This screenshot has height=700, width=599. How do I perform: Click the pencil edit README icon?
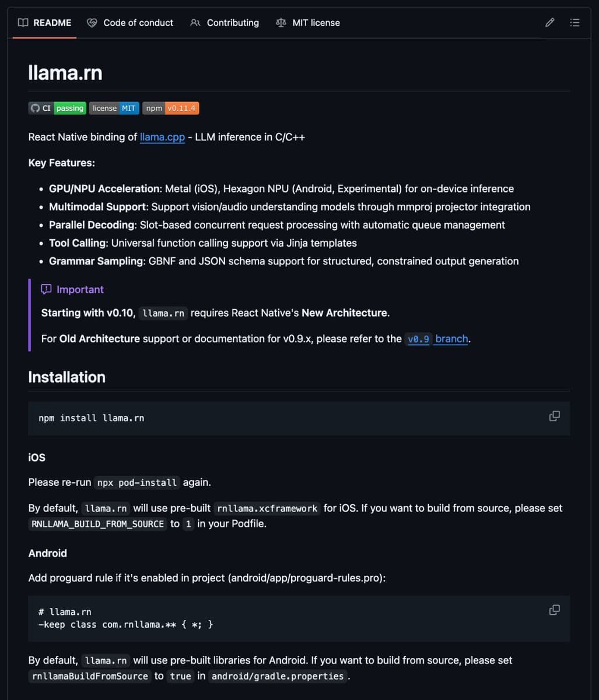click(x=549, y=23)
